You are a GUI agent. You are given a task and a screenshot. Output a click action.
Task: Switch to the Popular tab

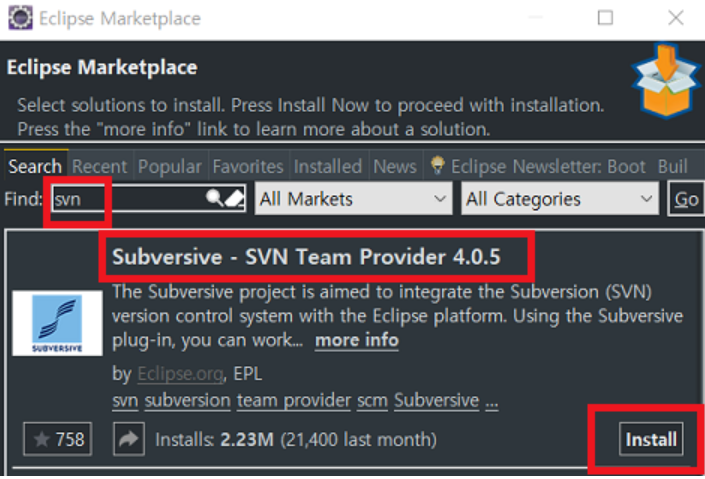click(x=170, y=166)
